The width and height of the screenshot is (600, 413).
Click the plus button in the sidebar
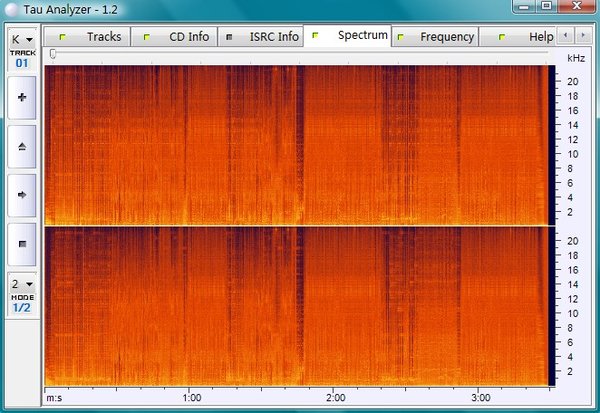pyautogui.click(x=22, y=97)
